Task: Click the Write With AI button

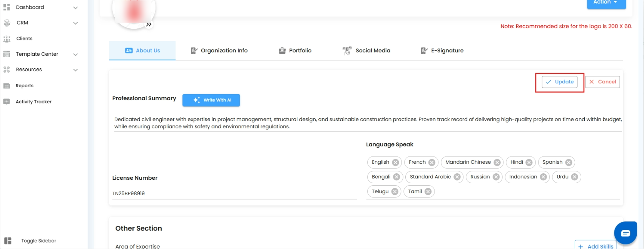Action: pyautogui.click(x=211, y=100)
